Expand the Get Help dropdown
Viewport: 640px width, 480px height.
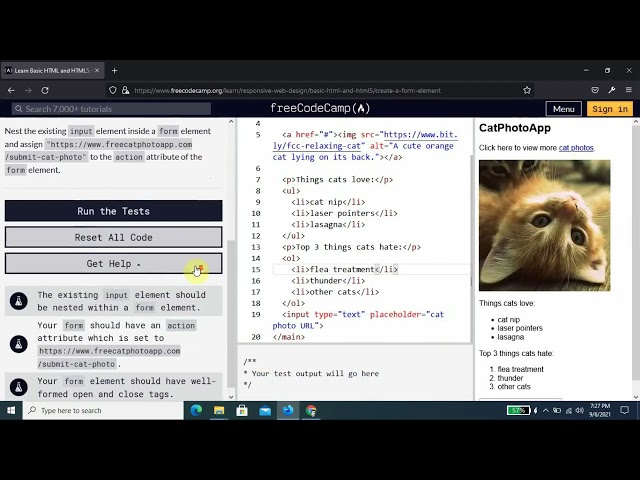pyautogui.click(x=113, y=264)
